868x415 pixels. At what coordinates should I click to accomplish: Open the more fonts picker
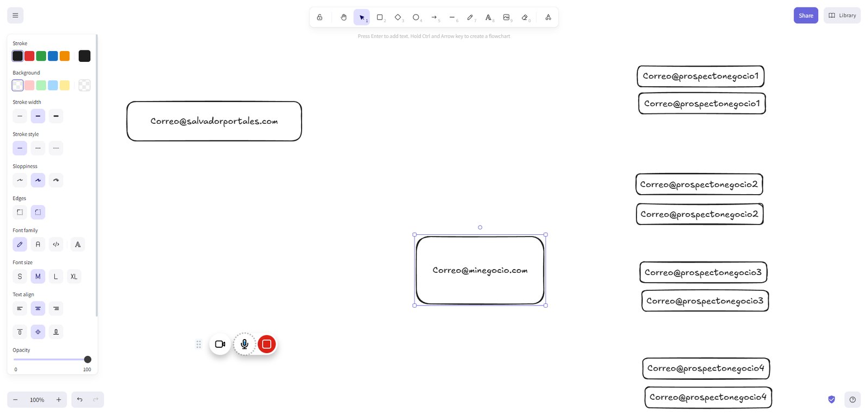(x=78, y=244)
